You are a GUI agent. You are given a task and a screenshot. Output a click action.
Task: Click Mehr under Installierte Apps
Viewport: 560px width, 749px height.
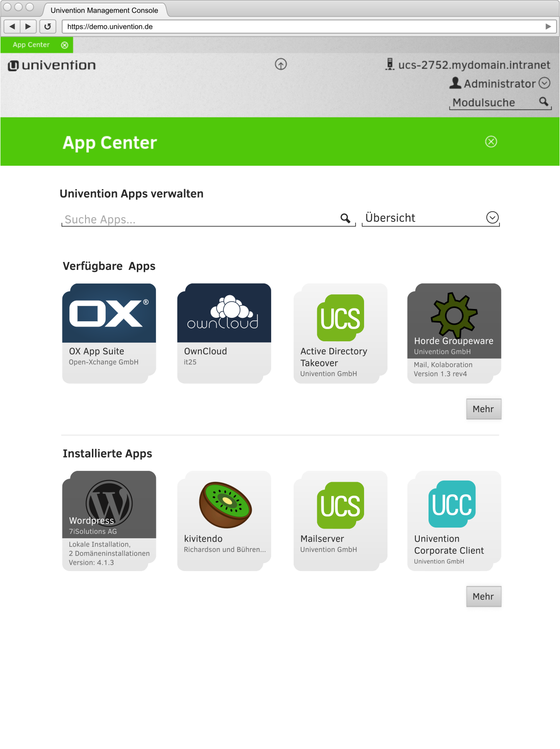click(x=483, y=596)
